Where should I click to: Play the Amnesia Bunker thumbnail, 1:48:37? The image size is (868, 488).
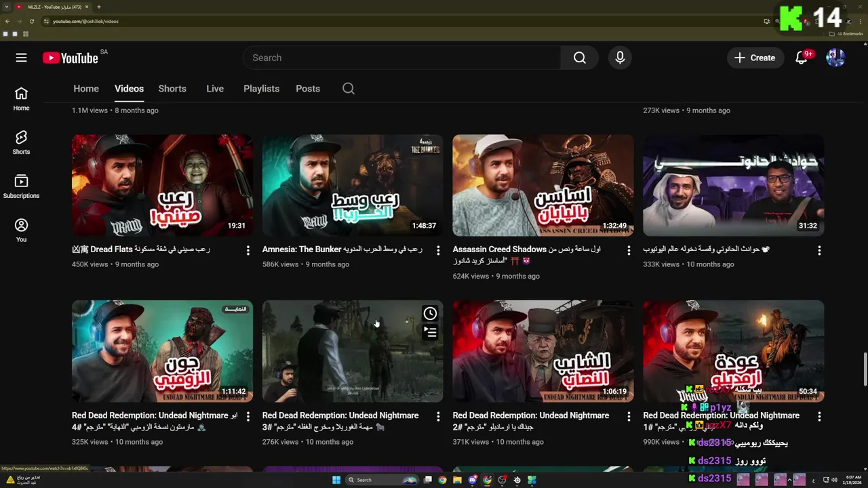tap(353, 185)
